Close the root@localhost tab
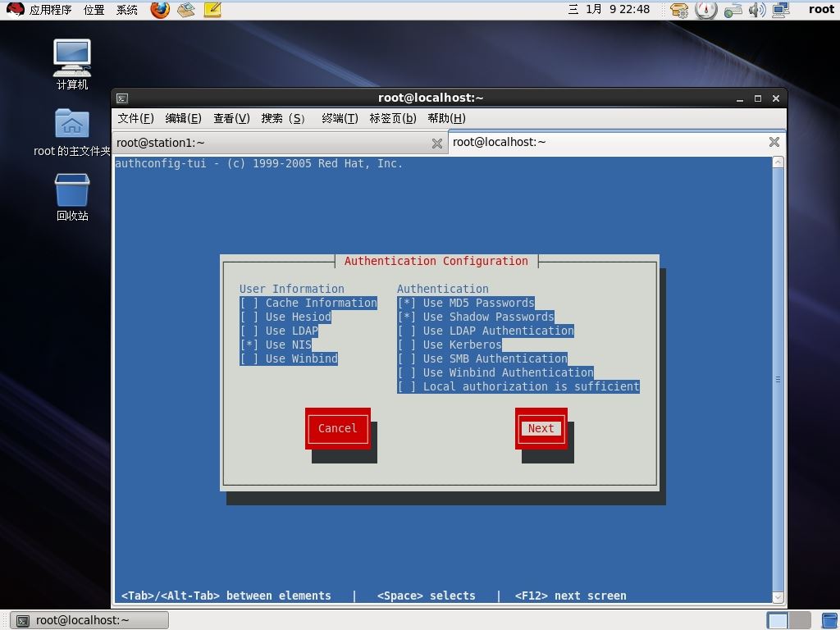840x630 pixels. click(774, 142)
